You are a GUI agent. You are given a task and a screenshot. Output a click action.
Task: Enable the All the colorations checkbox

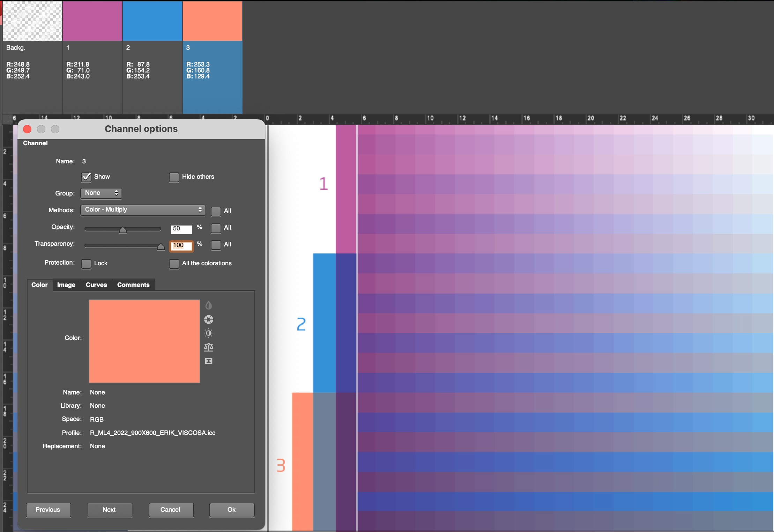pos(174,264)
